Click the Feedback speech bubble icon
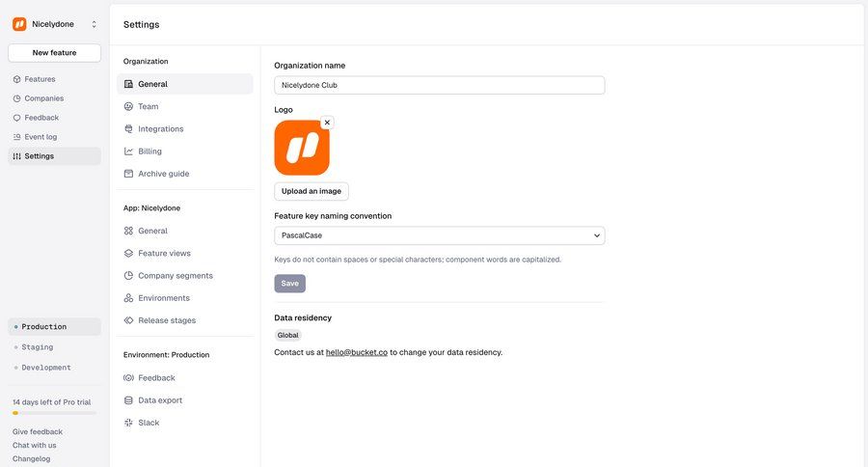The width and height of the screenshot is (868, 467). click(x=16, y=118)
